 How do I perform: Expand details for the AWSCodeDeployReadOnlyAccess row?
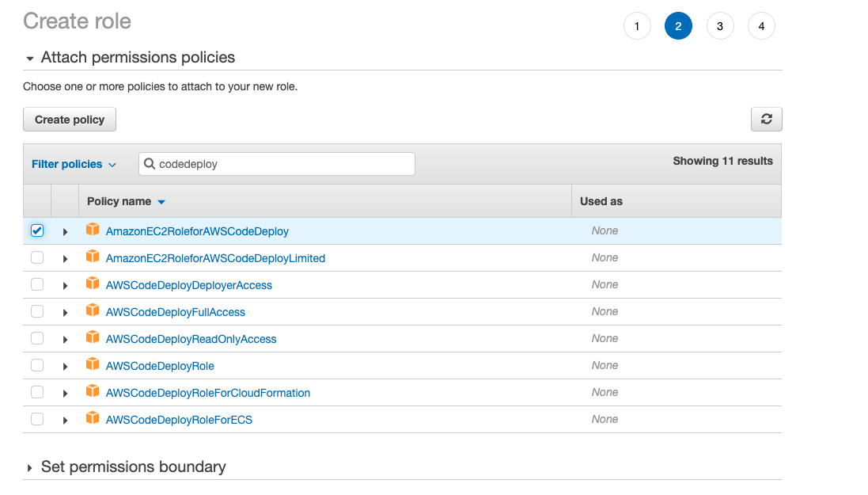coord(66,340)
